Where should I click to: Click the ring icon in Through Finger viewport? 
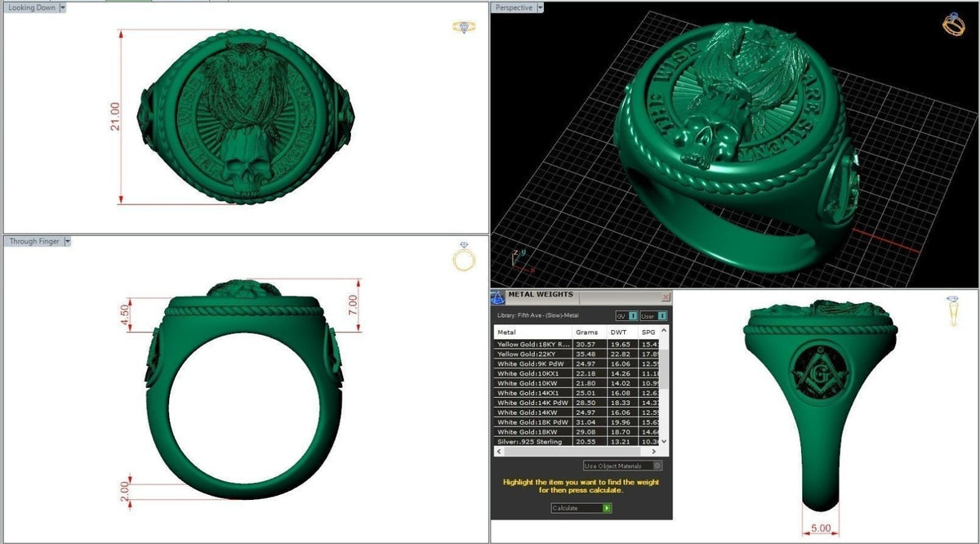[x=464, y=256]
